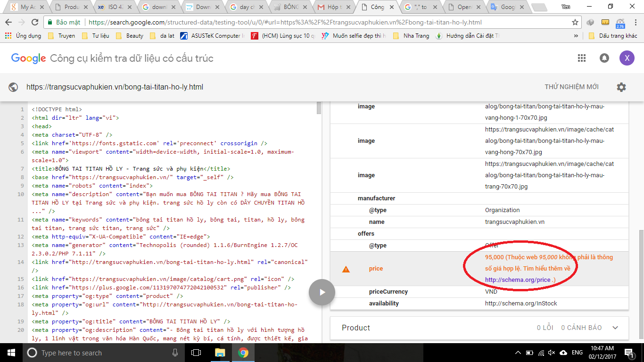Click the ENG language indicator
Viewport: 644px width, 362px height.
[577, 353]
